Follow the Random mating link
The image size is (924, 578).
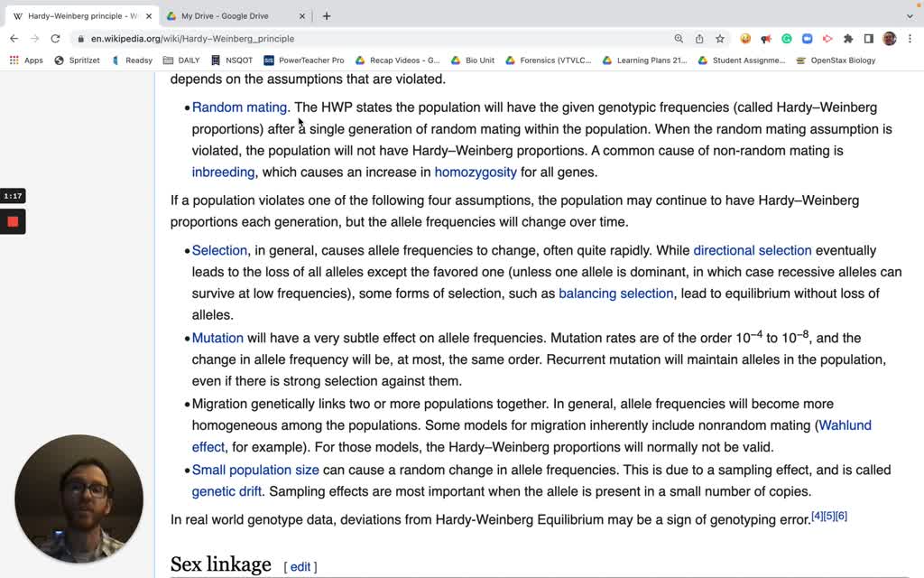[238, 107]
